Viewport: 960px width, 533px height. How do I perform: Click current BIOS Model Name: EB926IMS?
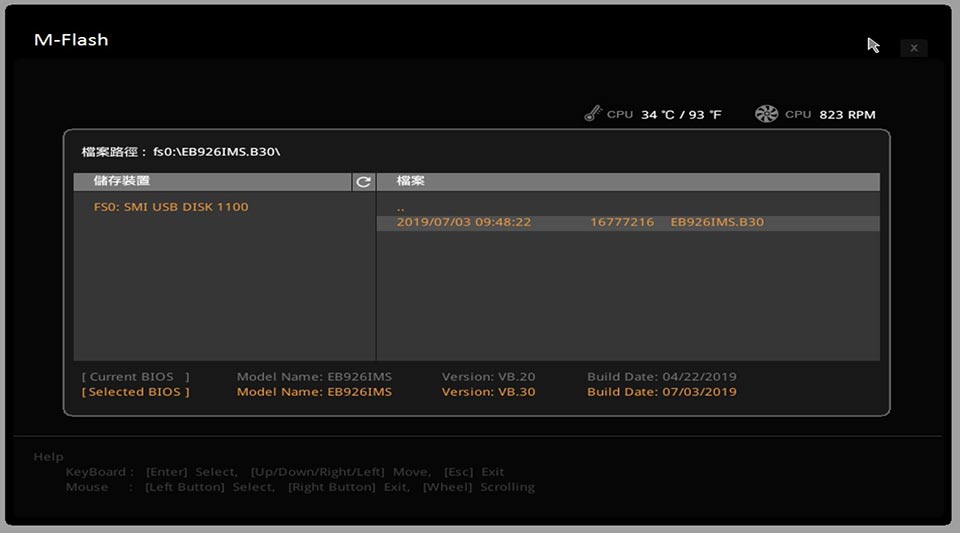coord(314,377)
